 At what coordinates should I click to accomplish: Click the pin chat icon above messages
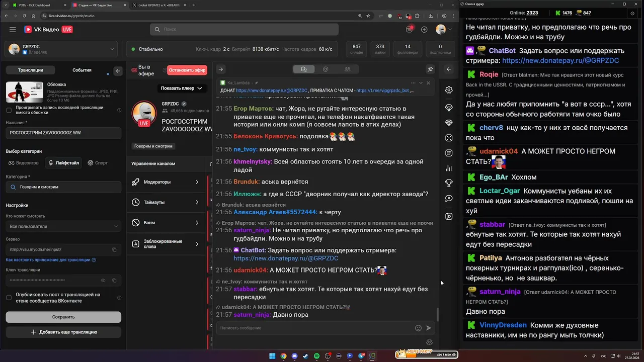(x=430, y=69)
